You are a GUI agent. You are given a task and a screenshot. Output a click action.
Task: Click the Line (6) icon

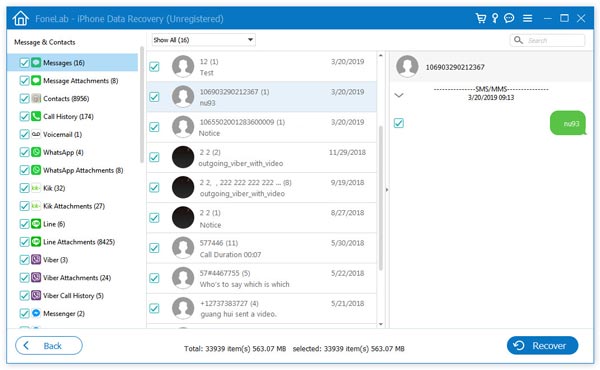pos(36,224)
